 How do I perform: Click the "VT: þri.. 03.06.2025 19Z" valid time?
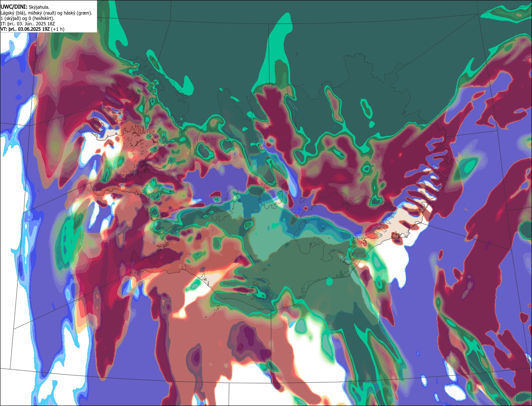pos(25,29)
